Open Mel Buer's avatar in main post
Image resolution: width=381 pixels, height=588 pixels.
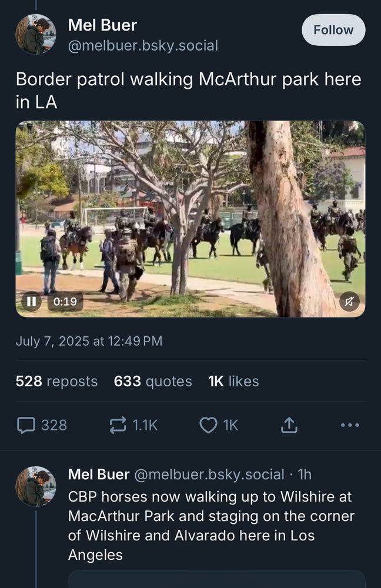pos(36,34)
